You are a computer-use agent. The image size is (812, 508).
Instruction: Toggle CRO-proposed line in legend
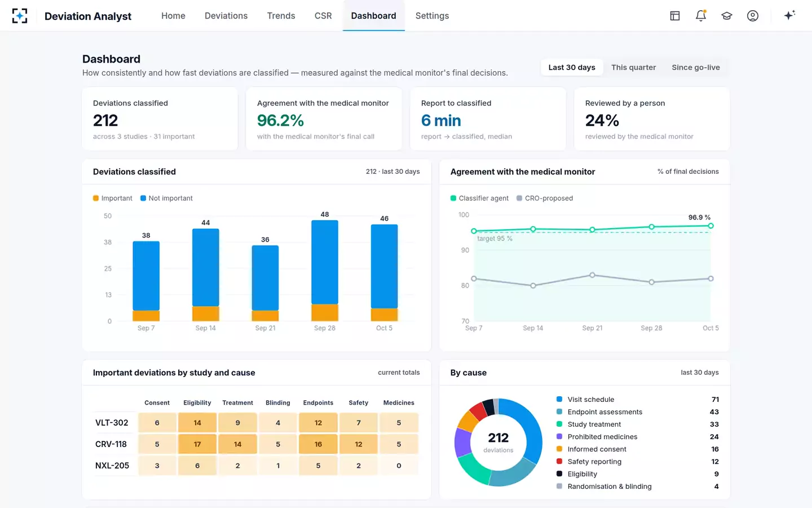(x=545, y=198)
